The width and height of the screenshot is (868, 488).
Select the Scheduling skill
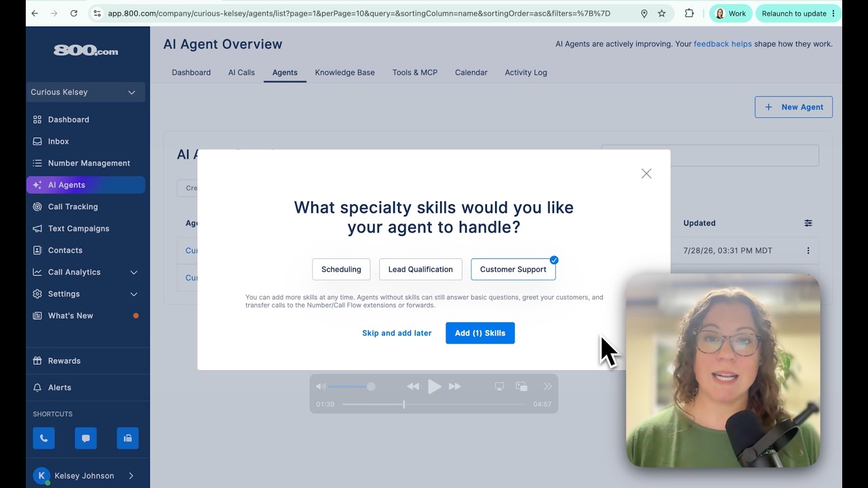pos(341,269)
